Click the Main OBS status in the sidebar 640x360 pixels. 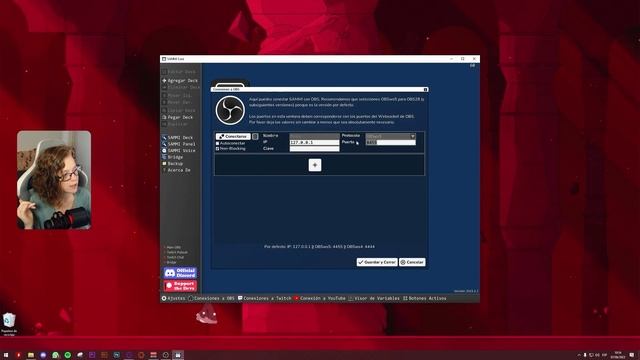172,247
